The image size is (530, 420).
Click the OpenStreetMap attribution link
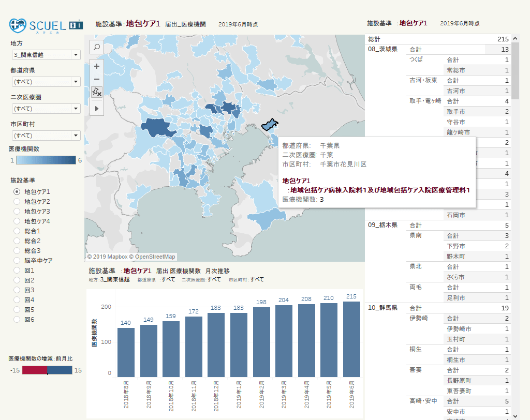(155, 257)
